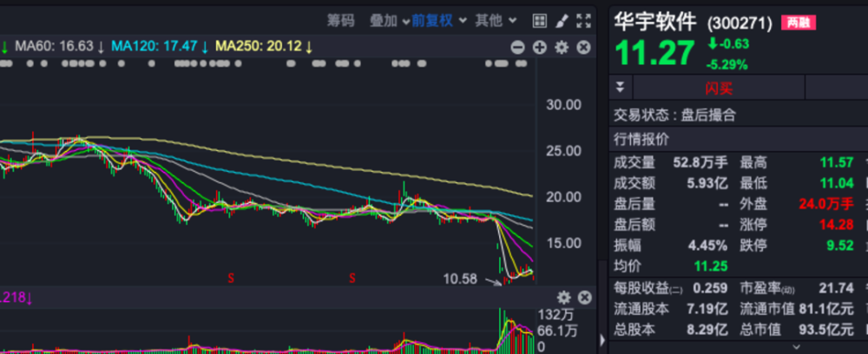The height and width of the screenshot is (354, 868).
Task: Click the 成交额 5.93亿 value
Action: tap(707, 183)
